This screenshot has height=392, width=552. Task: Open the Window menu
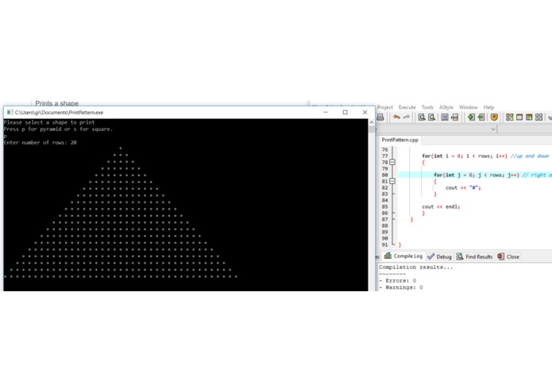469,107
